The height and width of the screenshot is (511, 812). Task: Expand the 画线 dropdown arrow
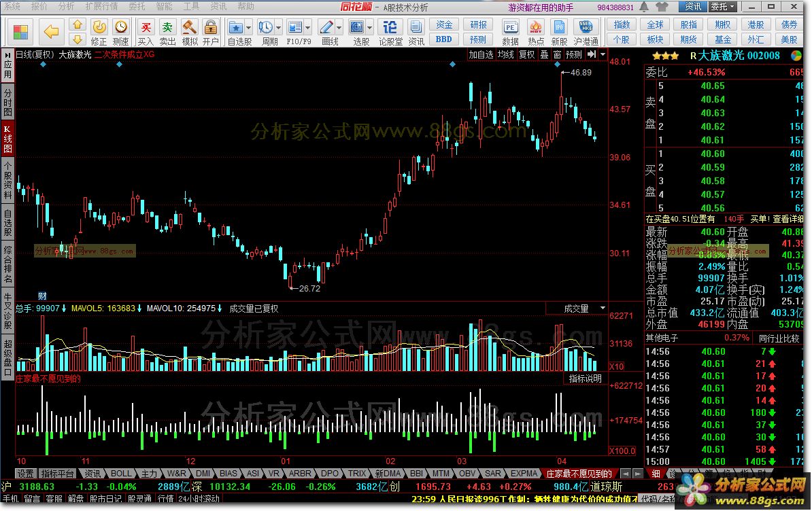[339, 27]
